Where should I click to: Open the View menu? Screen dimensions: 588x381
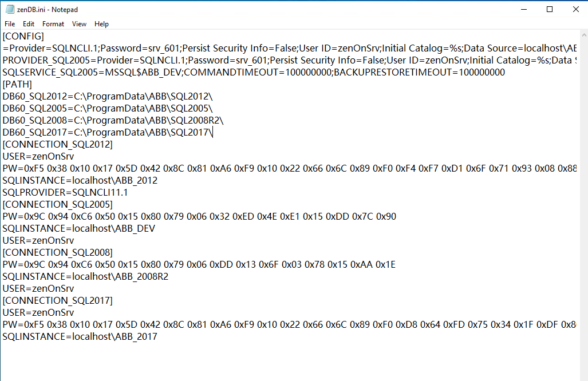click(x=79, y=24)
